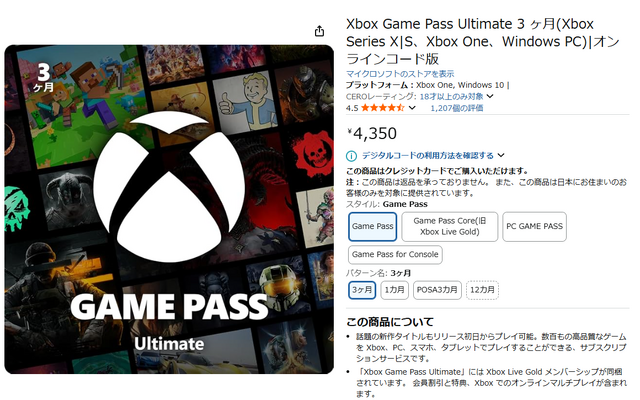Open the 1,207個の評価 reviews link
This screenshot has width=640, height=400.
[x=457, y=108]
